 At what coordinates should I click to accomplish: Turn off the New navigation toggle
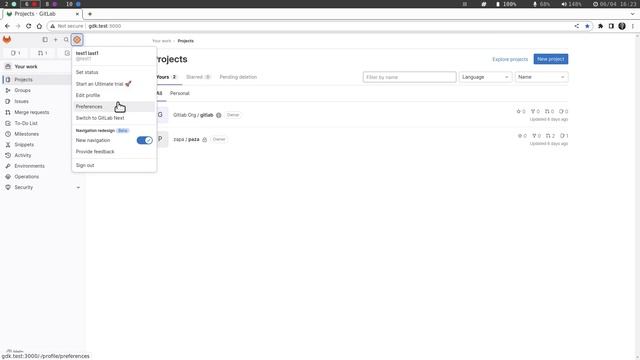pos(144,140)
